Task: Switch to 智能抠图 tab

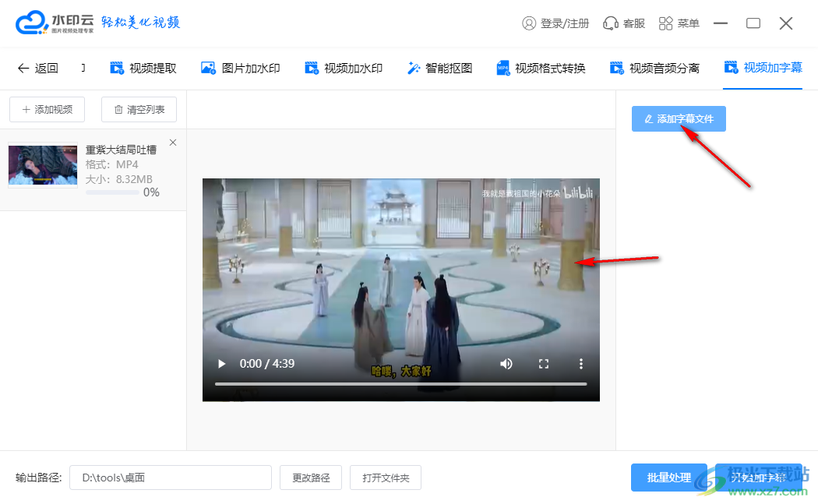Action: click(x=439, y=69)
